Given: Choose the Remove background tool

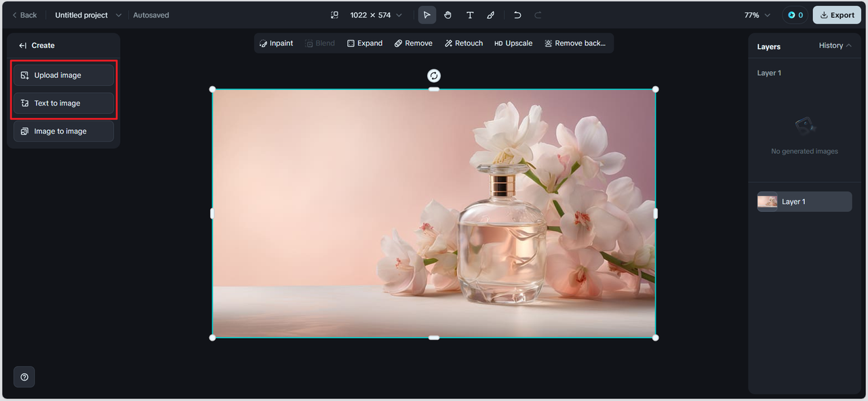Looking at the screenshot, I should (575, 43).
